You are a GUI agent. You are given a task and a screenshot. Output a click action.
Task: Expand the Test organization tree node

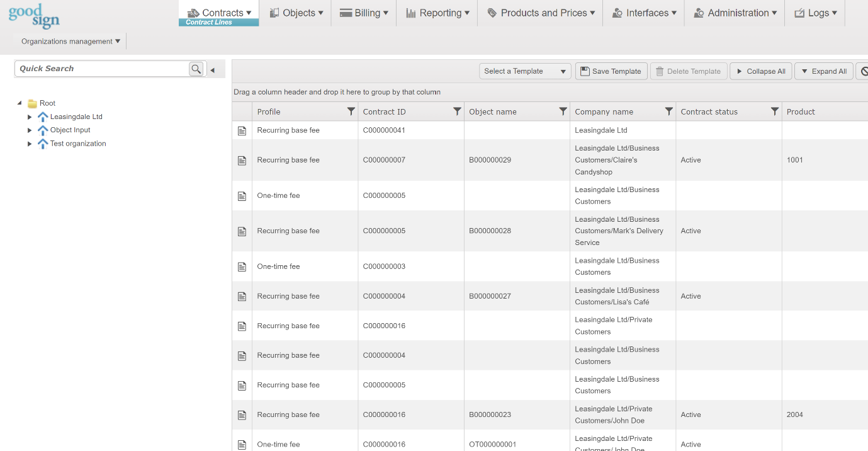click(30, 144)
